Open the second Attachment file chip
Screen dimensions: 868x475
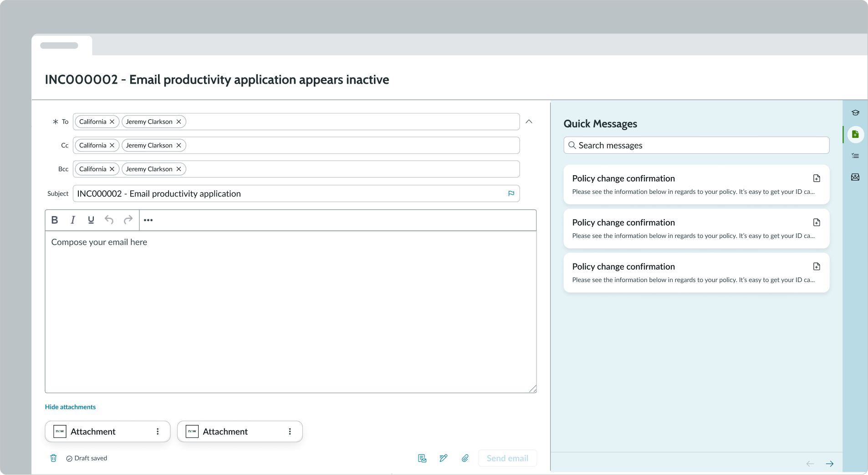pyautogui.click(x=240, y=432)
